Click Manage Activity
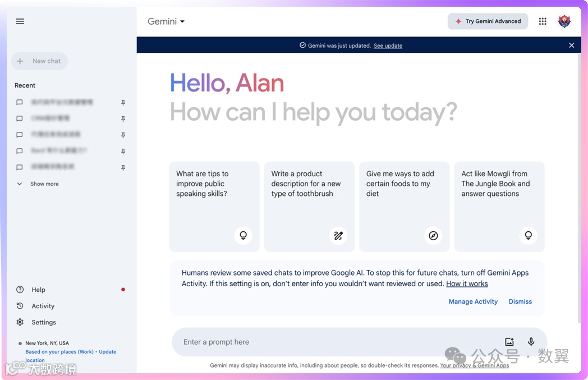Image resolution: width=588 pixels, height=380 pixels. click(x=473, y=301)
